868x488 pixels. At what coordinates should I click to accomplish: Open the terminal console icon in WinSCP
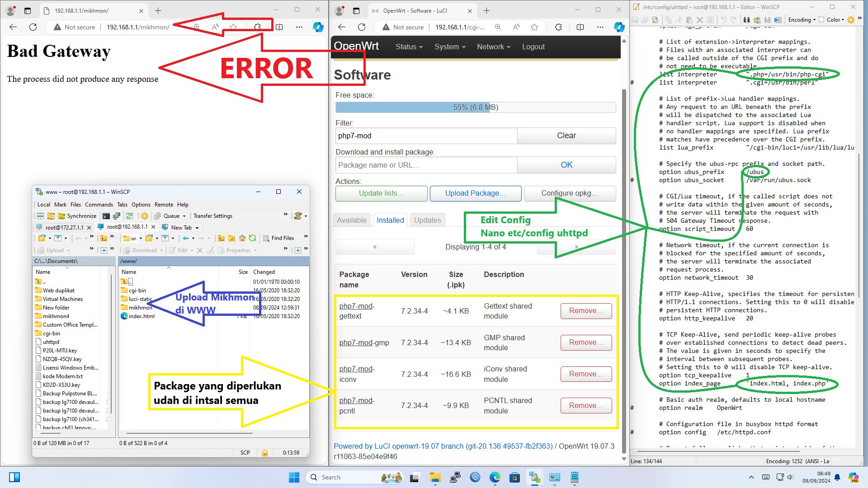(106, 216)
